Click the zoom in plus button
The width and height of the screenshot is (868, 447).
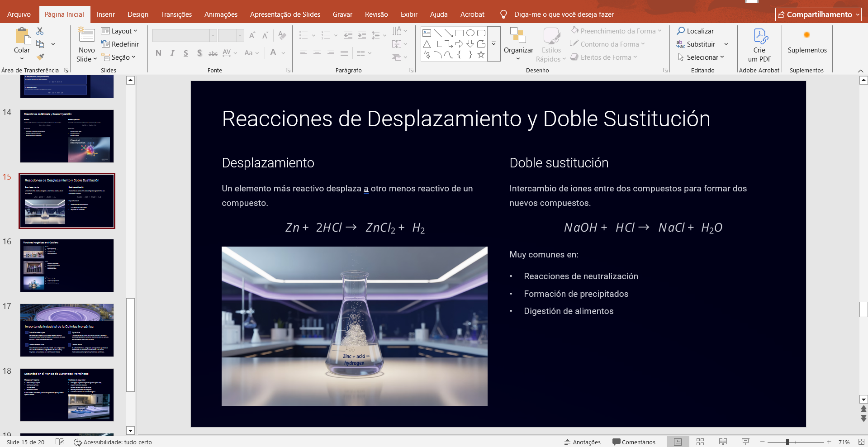829,442
